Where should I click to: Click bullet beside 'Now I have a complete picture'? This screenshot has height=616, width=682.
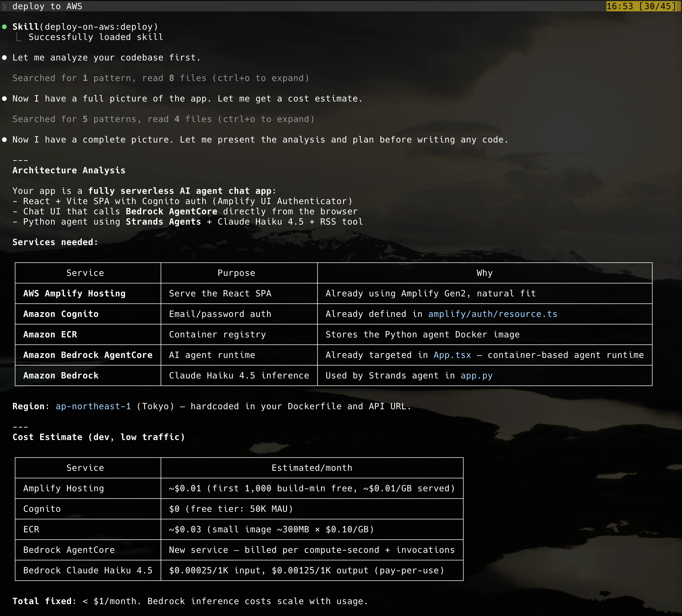4,139
